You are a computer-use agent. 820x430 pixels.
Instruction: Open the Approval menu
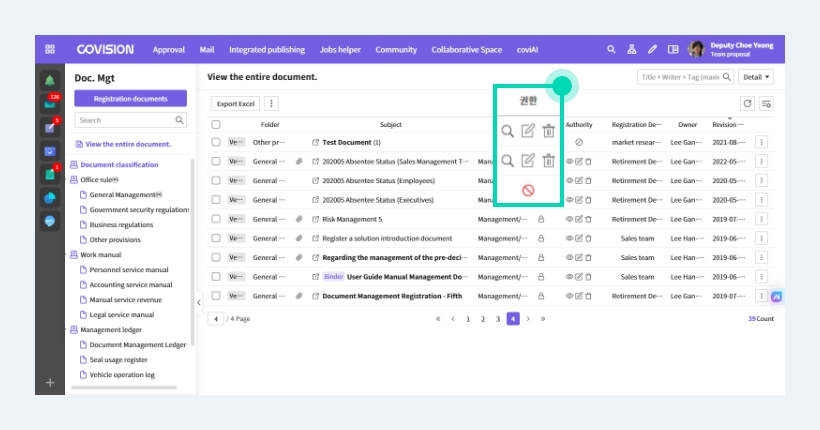(x=168, y=50)
